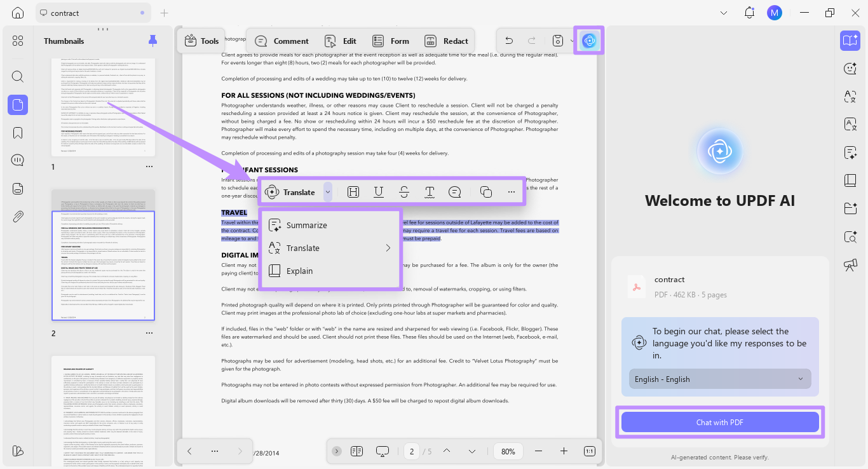The image size is (868, 469).
Task: Redo the last action
Action: [x=532, y=41]
